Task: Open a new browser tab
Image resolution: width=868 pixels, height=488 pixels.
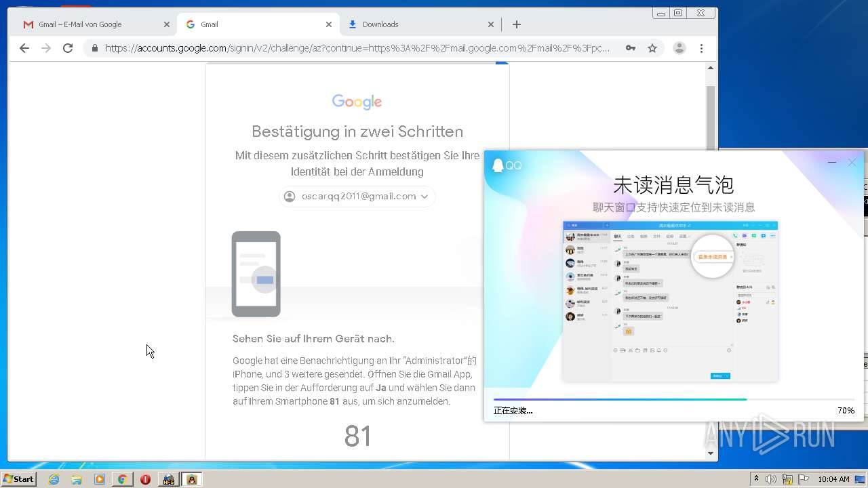Action: 517,24
